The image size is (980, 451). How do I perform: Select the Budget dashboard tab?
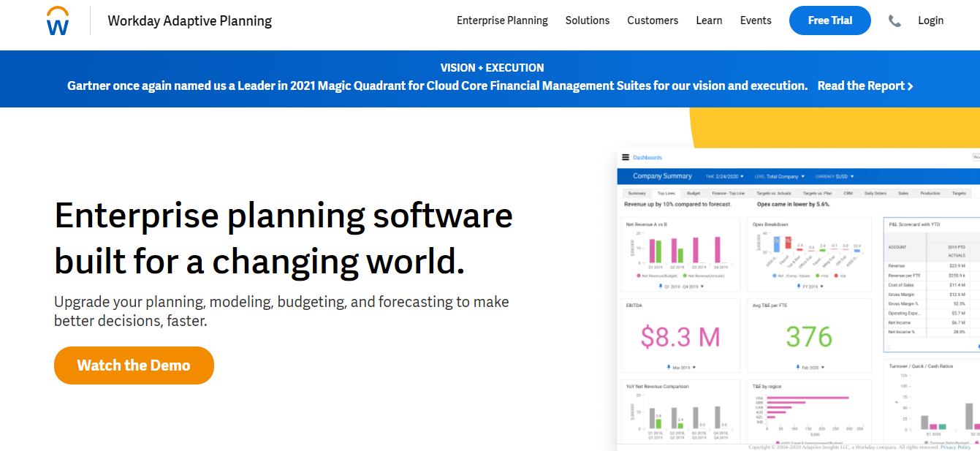click(694, 194)
